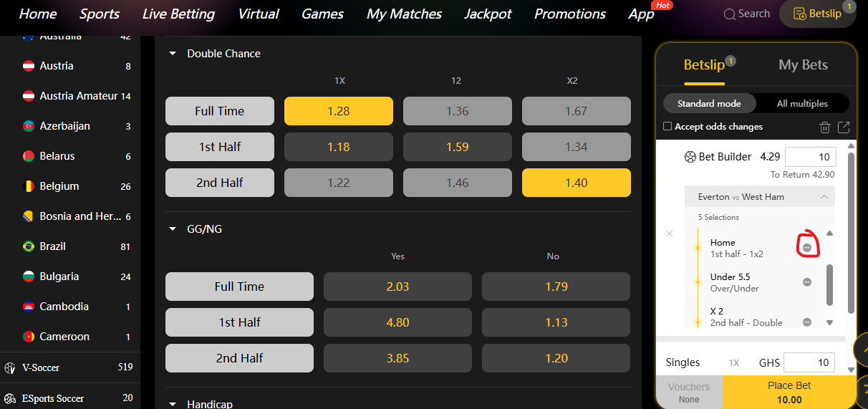Open the V-Soccer category

click(x=41, y=367)
